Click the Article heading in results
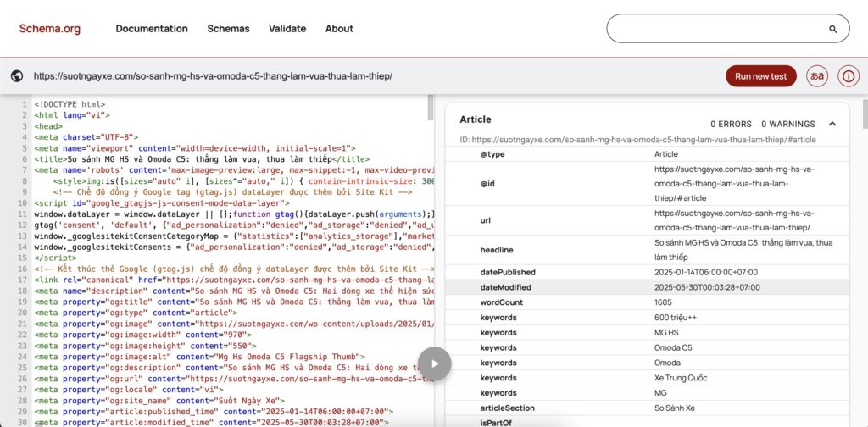This screenshot has width=868, height=427. [x=476, y=119]
